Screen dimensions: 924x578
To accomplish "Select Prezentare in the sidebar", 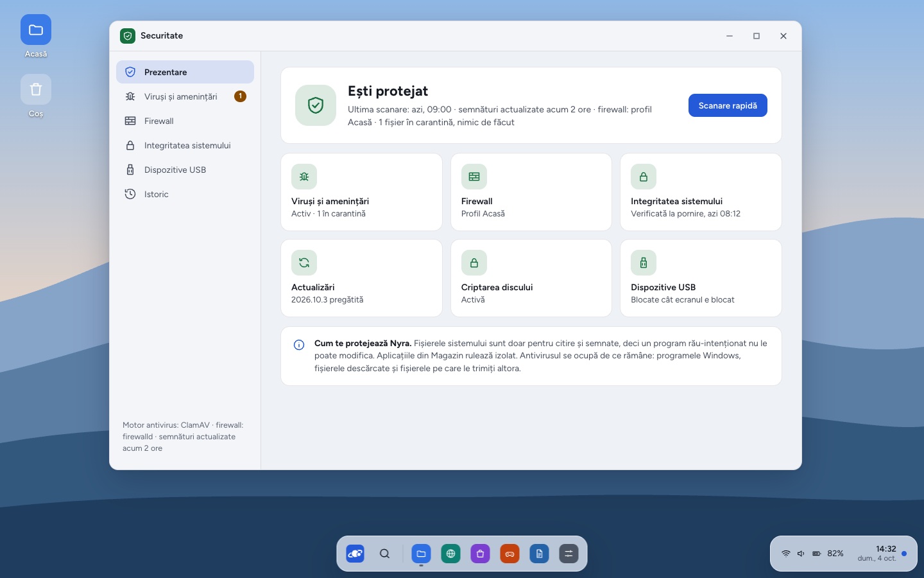I will coord(185,72).
